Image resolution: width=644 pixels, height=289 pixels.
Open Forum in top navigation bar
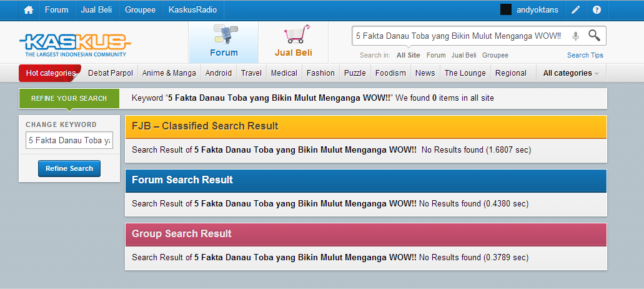point(57,10)
